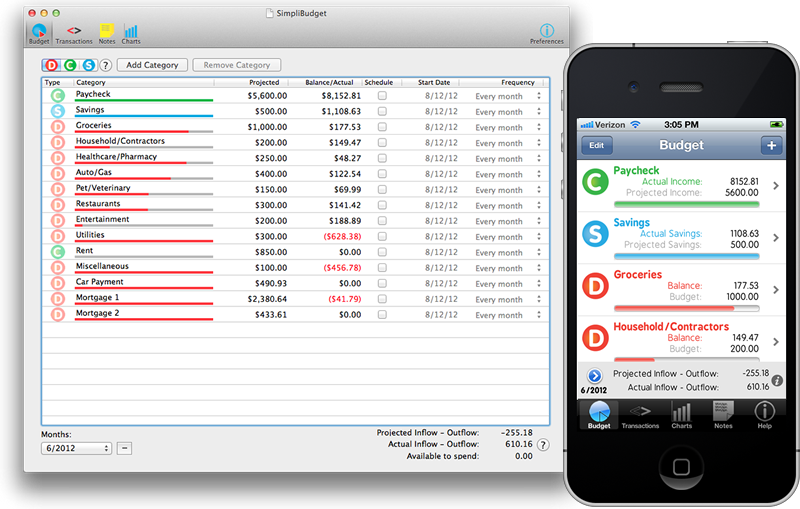Click the help icon beside Actual Inflow total

[543, 445]
